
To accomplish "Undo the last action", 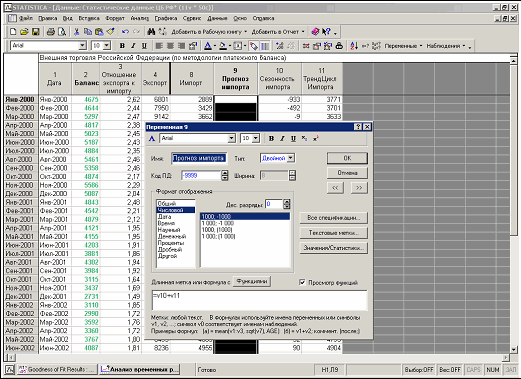I will 125,32.
